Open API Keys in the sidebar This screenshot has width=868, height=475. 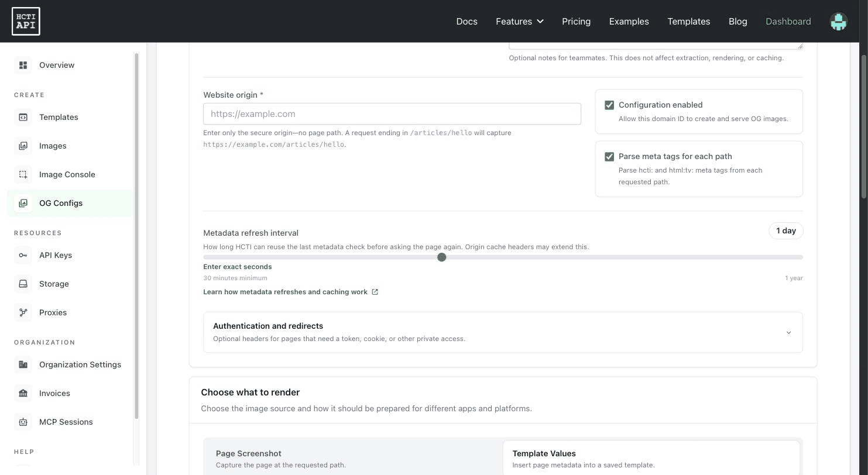coord(70,255)
